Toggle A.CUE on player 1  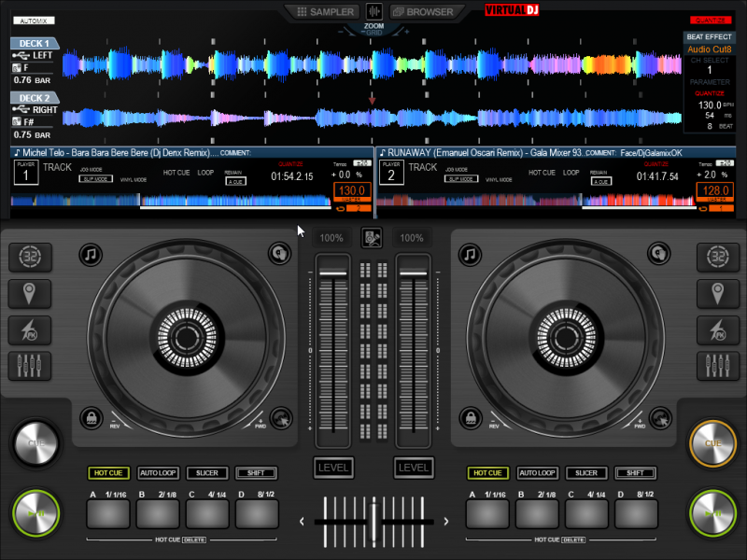pyautogui.click(x=236, y=181)
